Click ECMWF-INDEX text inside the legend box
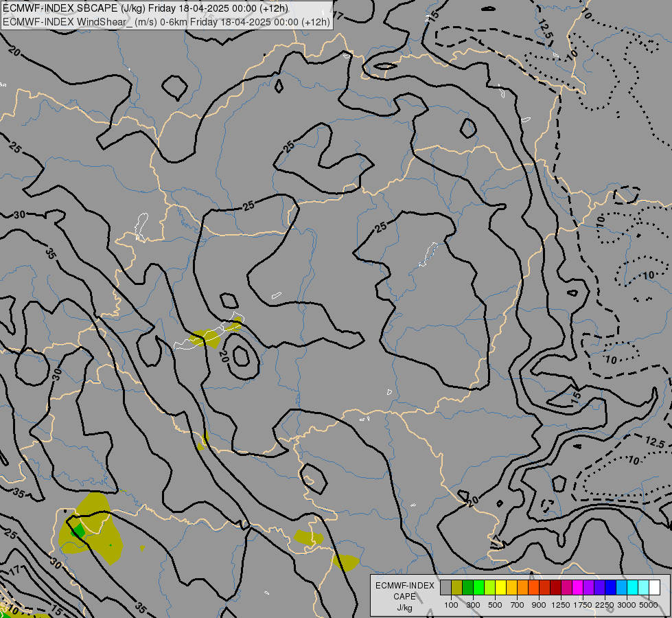672x618 pixels. point(405,586)
